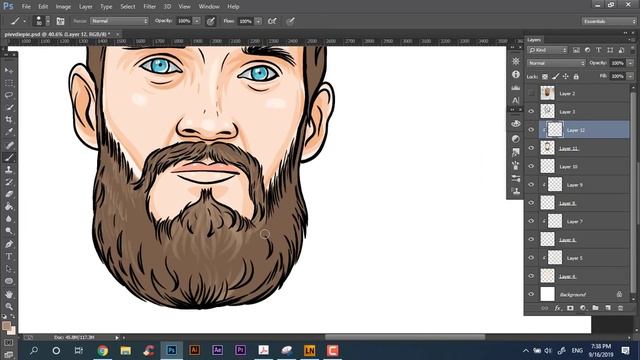Open the Histogram panel icon
Screen dimensions: 640x360
[516, 87]
